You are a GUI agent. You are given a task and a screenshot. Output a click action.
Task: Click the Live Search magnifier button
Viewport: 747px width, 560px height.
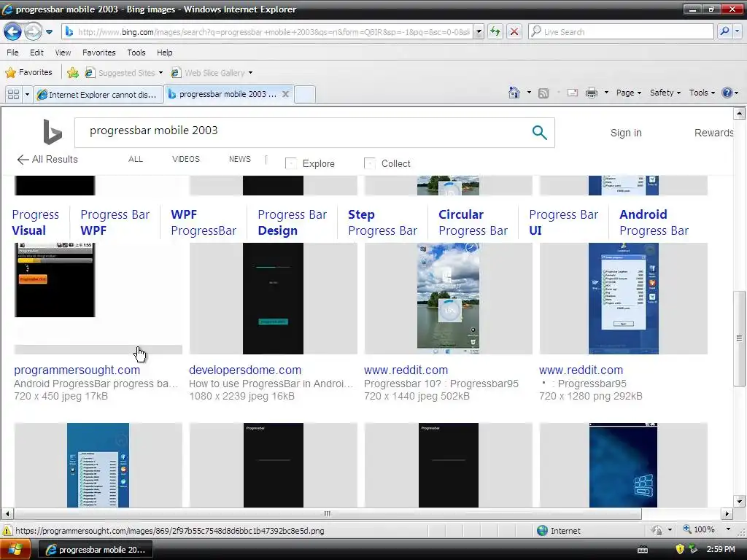pyautogui.click(x=724, y=32)
